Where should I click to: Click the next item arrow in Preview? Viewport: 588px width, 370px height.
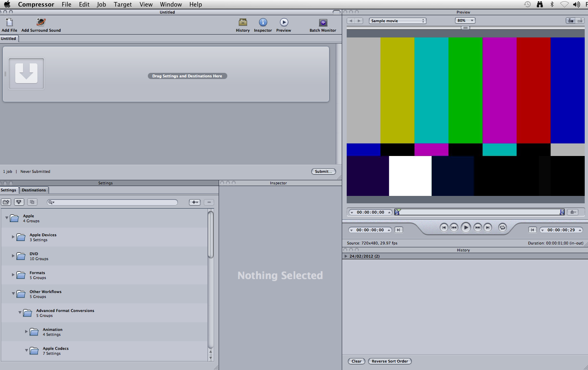click(359, 21)
